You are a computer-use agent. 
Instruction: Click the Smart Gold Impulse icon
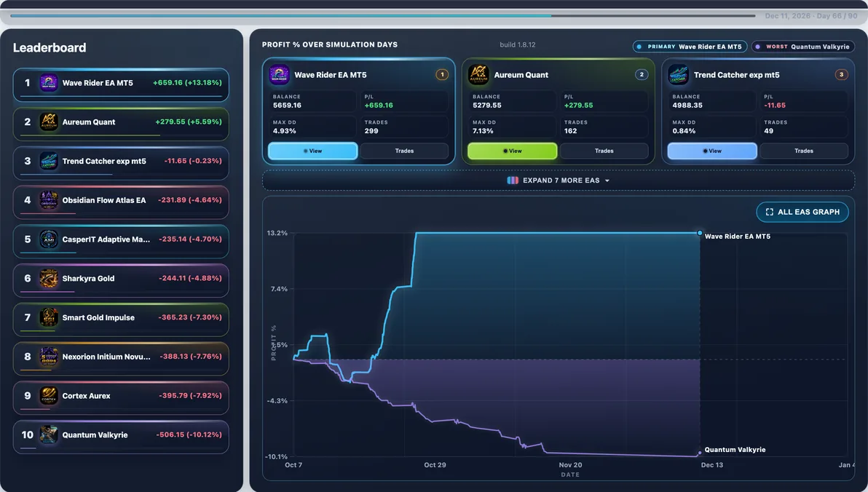point(49,317)
